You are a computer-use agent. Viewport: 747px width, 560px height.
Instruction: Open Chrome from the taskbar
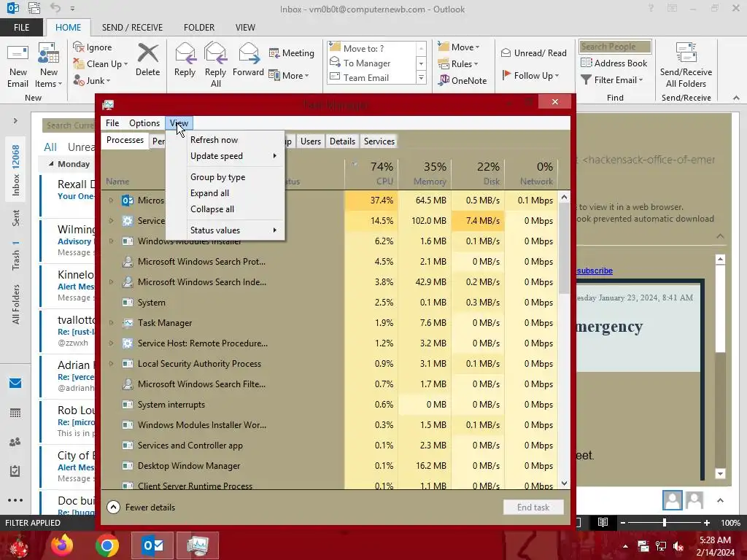[107, 545]
